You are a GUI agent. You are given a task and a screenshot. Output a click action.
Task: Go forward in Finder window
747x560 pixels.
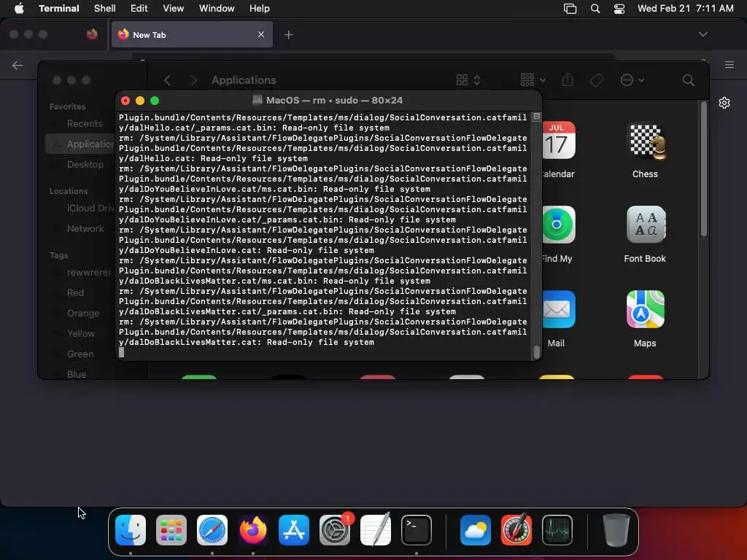click(193, 80)
